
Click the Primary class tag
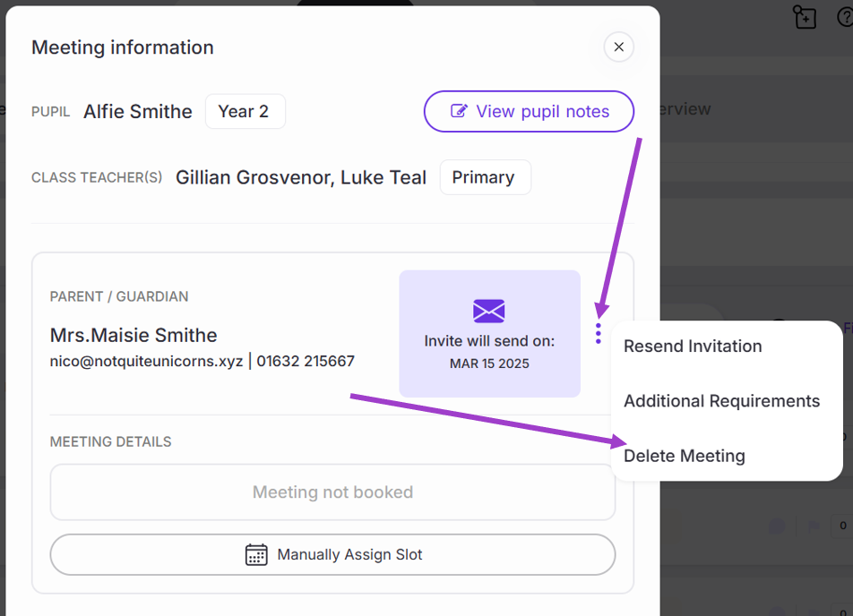pos(483,177)
